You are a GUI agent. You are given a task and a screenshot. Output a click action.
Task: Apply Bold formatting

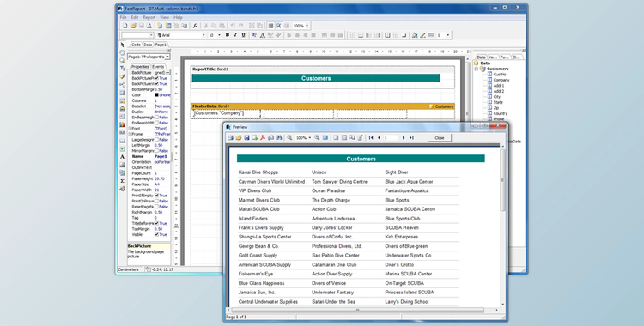coord(228,35)
